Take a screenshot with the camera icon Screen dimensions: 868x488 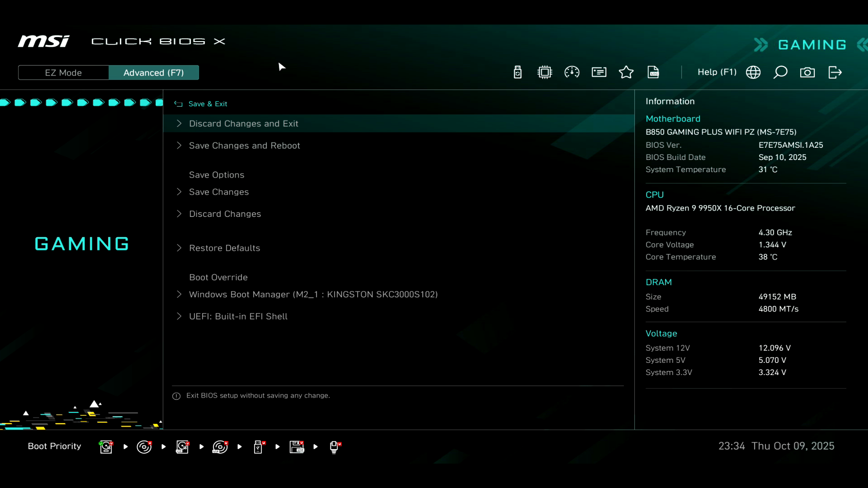tap(807, 72)
